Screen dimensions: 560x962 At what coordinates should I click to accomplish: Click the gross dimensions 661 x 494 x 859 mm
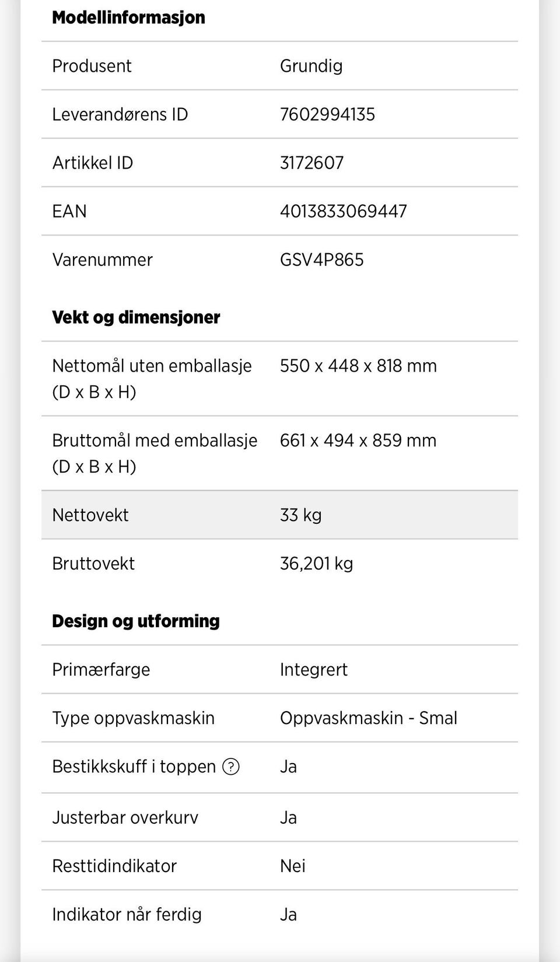tap(358, 440)
